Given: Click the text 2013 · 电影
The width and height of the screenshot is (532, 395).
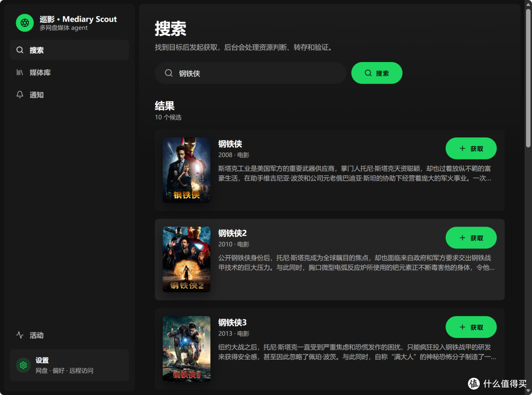Looking at the screenshot, I should 234,333.
